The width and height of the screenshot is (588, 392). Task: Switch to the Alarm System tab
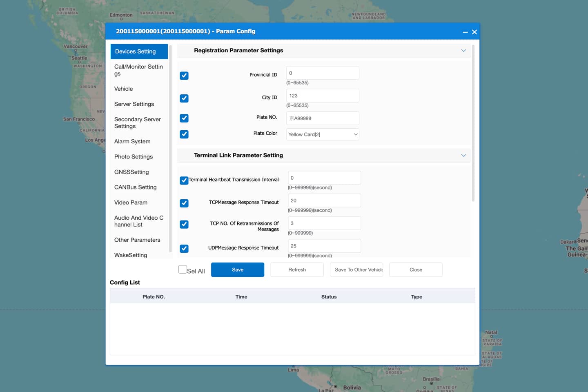(132, 141)
